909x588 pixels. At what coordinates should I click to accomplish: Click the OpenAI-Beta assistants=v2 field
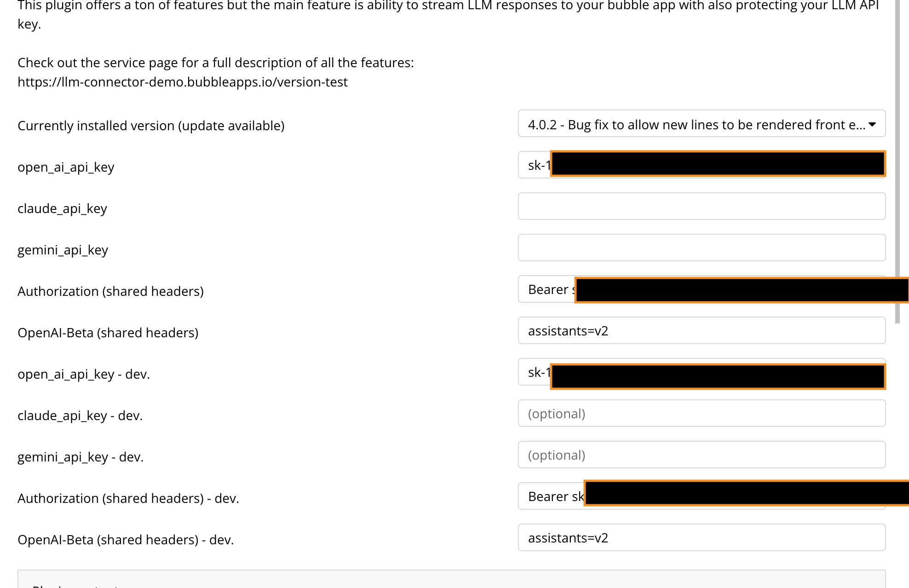point(702,330)
